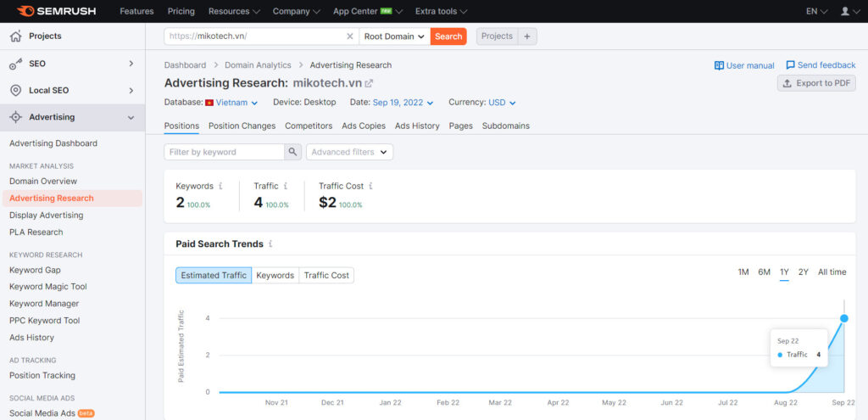This screenshot has height=420, width=868.
Task: Open the Position Changes tab
Action: pos(242,126)
